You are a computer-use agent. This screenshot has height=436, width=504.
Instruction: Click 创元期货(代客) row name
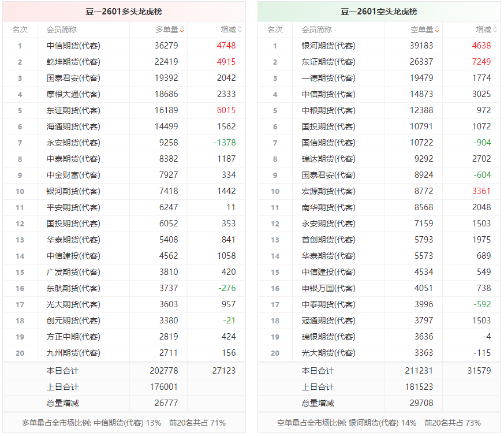73,321
